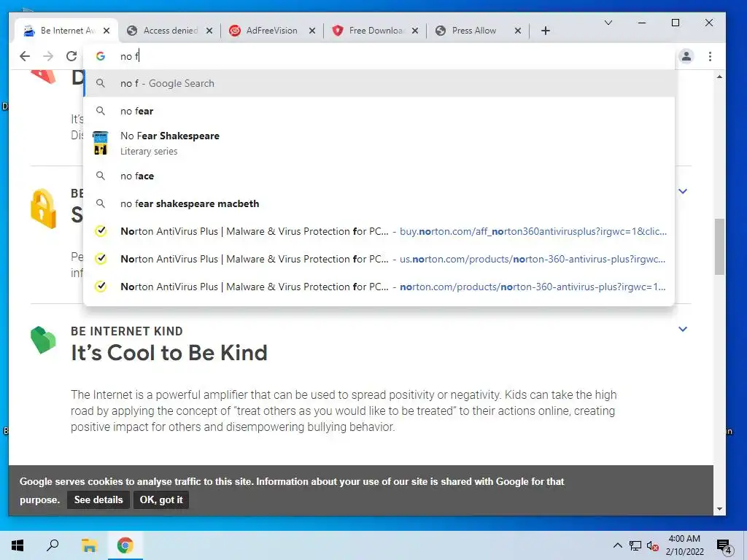The image size is (747, 560).
Task: Click the "It's Cool to Be Kind" heading
Action: click(169, 353)
